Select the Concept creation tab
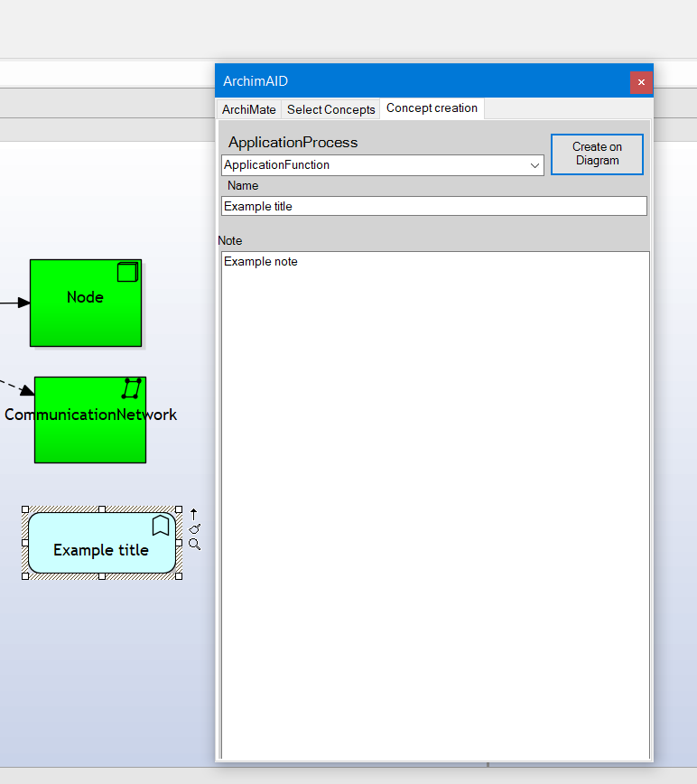The height and width of the screenshot is (784, 697). [432, 108]
